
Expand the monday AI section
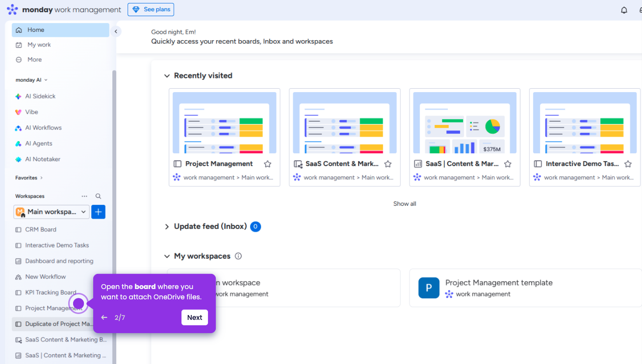pyautogui.click(x=31, y=80)
